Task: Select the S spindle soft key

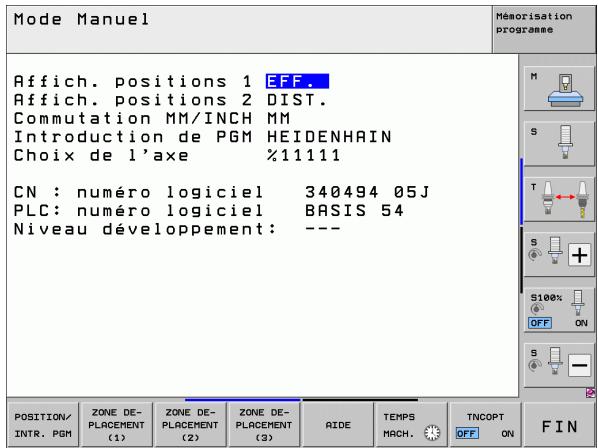Action: click(559, 144)
